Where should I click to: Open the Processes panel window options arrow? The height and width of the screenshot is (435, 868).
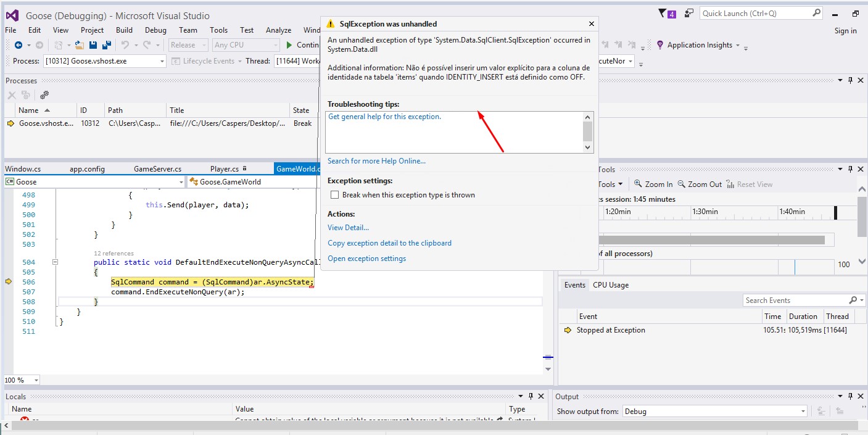[840, 81]
